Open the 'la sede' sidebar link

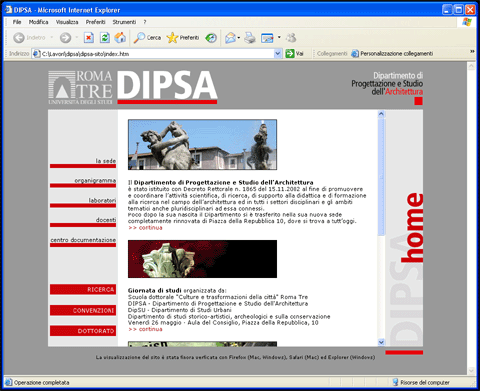click(106, 161)
